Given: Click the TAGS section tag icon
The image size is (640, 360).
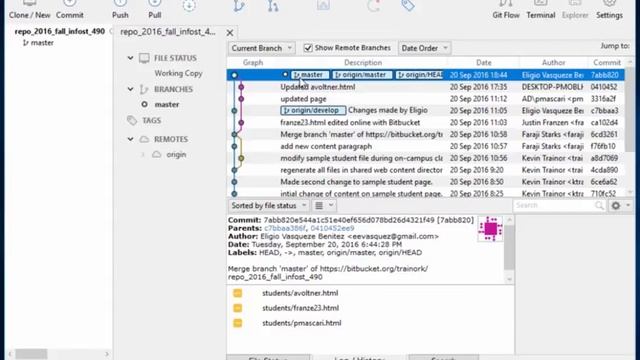Looking at the screenshot, I should coord(132,120).
